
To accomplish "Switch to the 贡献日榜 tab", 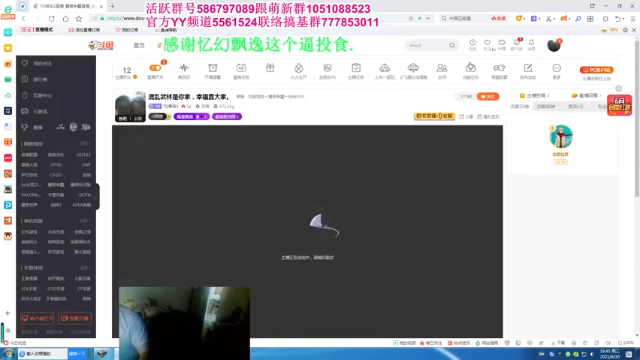I will coord(520,107).
